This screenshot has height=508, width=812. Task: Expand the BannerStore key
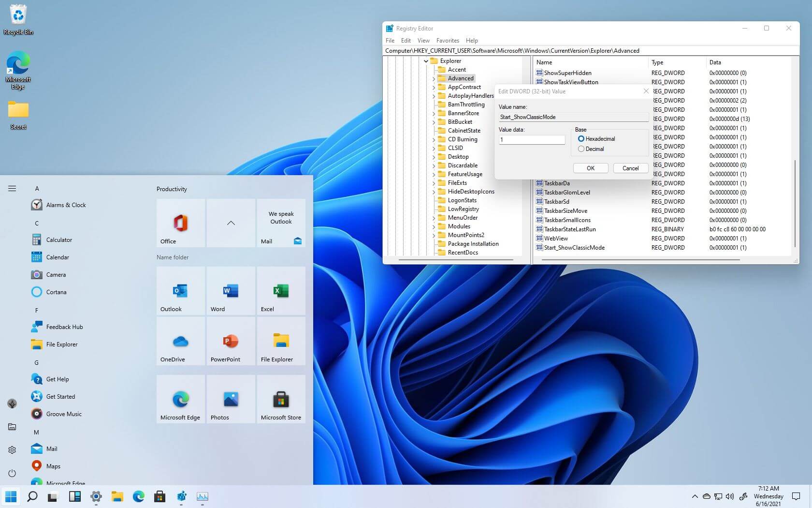coord(434,113)
